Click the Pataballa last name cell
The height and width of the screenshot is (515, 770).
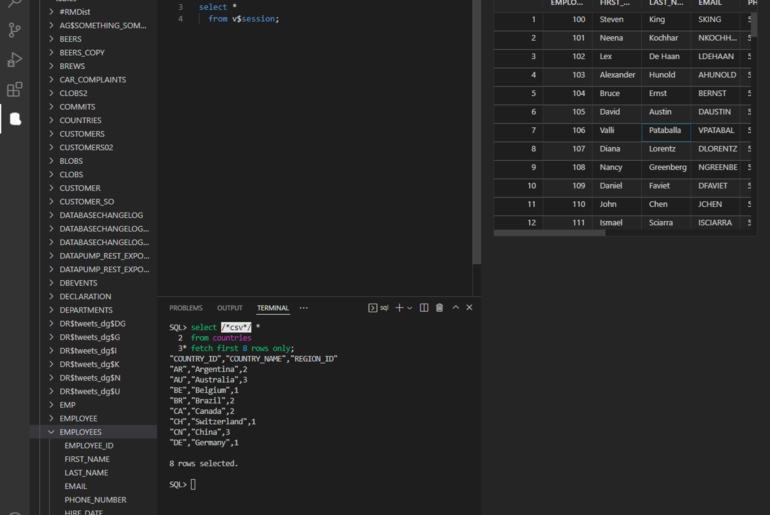click(666, 131)
